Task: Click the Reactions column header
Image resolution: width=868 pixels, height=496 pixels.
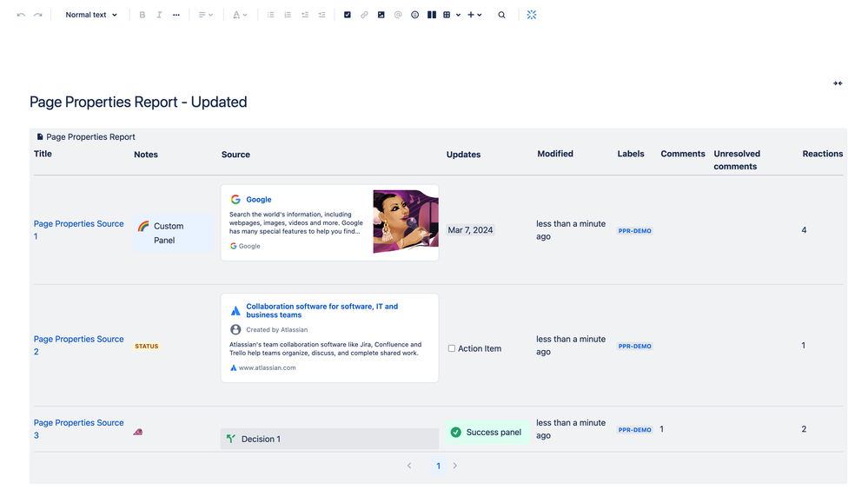Action: (x=823, y=154)
